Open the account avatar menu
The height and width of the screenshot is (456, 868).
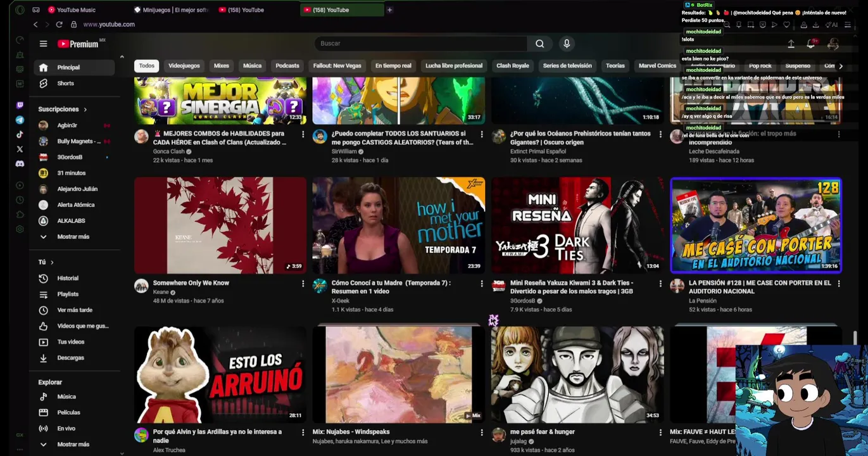pyautogui.click(x=833, y=44)
